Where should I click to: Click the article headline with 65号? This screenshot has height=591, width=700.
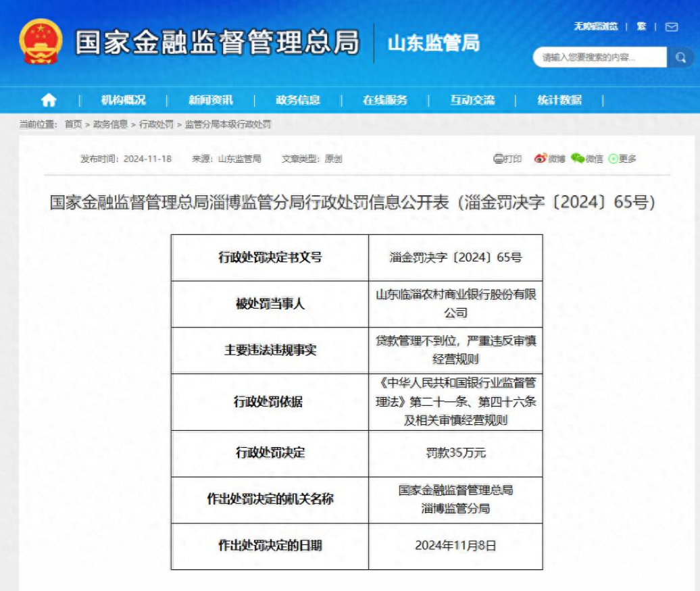click(x=352, y=202)
